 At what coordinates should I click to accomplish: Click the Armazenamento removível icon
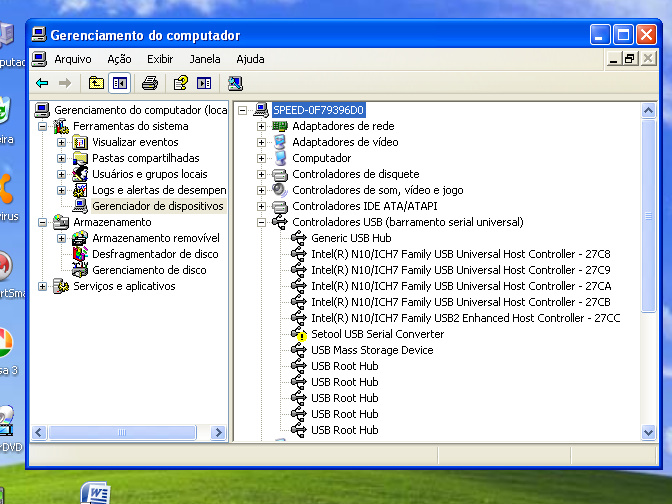80,238
